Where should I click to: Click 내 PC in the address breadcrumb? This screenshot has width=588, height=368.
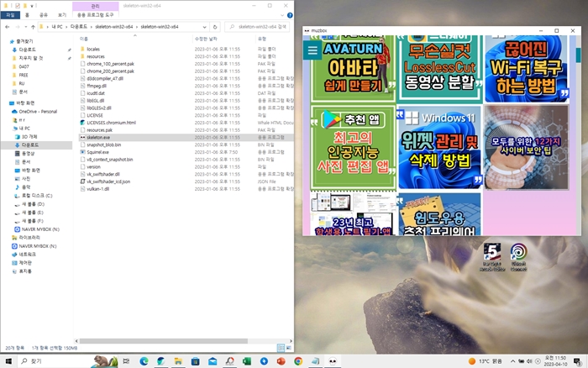pyautogui.click(x=57, y=27)
